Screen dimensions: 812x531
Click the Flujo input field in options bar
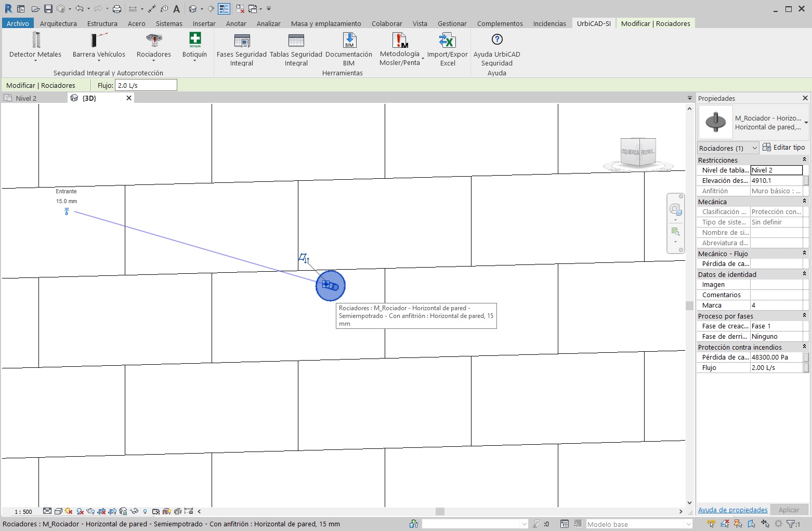(x=146, y=85)
